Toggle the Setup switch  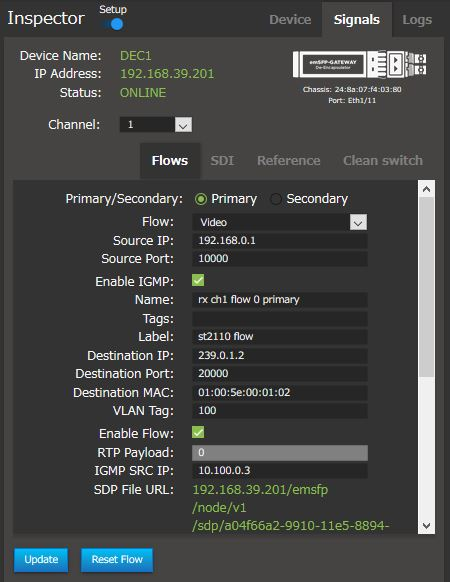point(114,24)
